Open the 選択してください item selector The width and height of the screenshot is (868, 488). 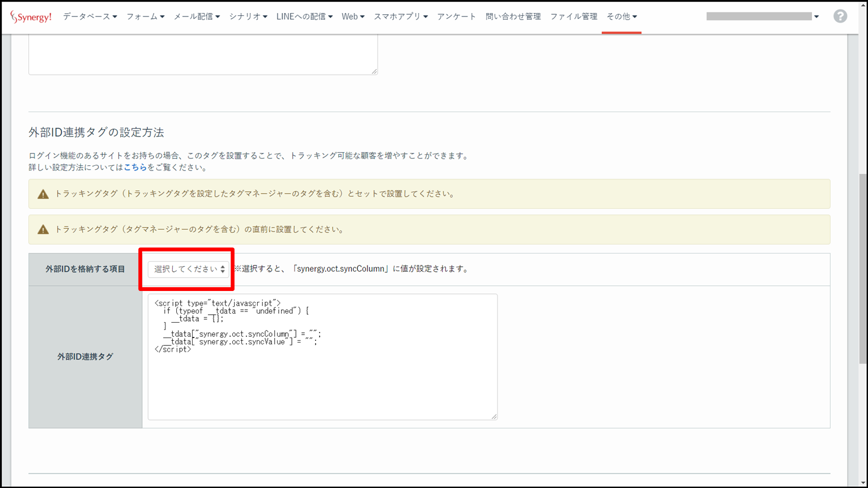[x=189, y=269]
